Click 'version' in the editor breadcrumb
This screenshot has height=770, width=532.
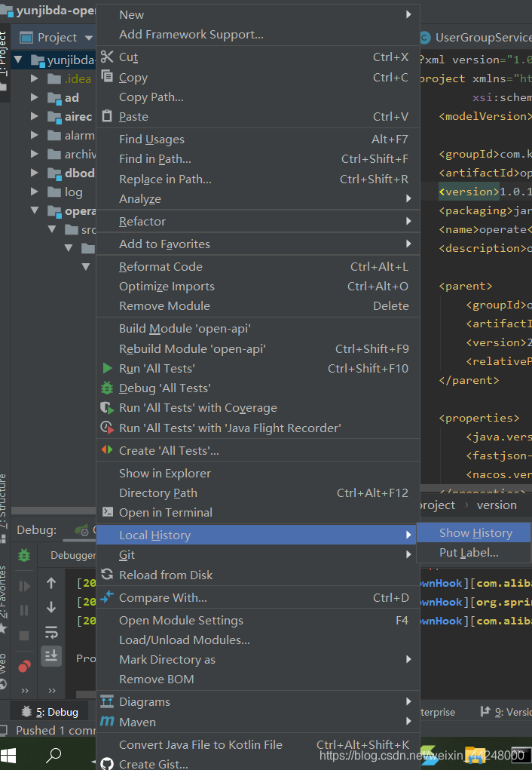pyautogui.click(x=497, y=505)
